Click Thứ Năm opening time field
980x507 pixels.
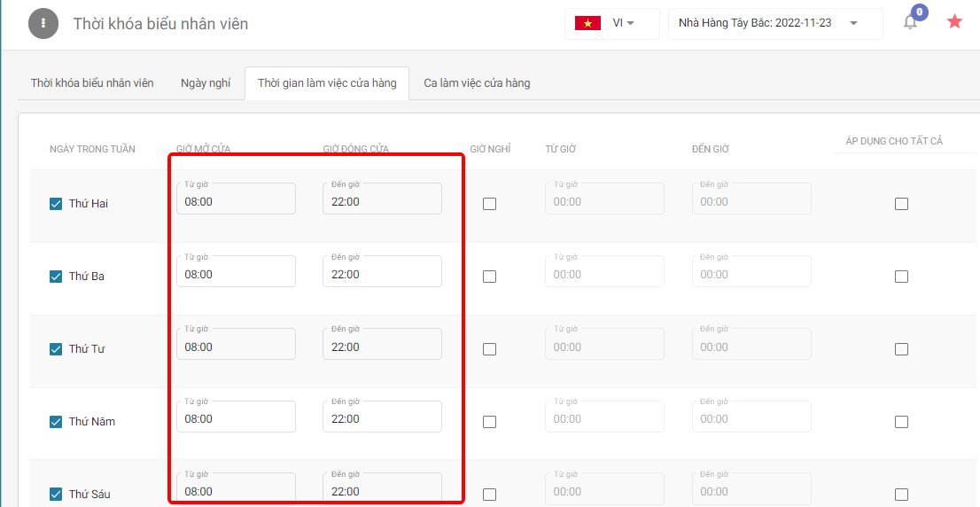coord(236,417)
